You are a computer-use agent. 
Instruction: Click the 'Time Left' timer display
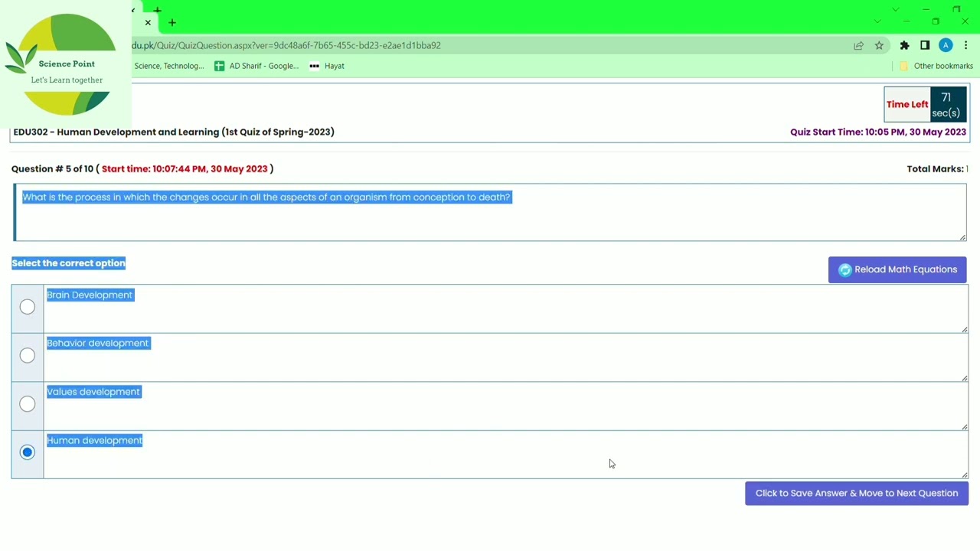tap(925, 104)
